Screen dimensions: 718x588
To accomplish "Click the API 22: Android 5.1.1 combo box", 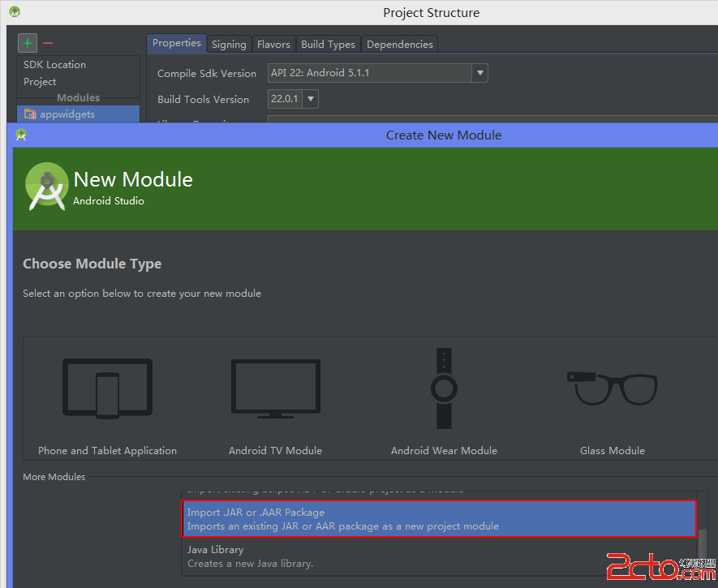I will pos(378,73).
